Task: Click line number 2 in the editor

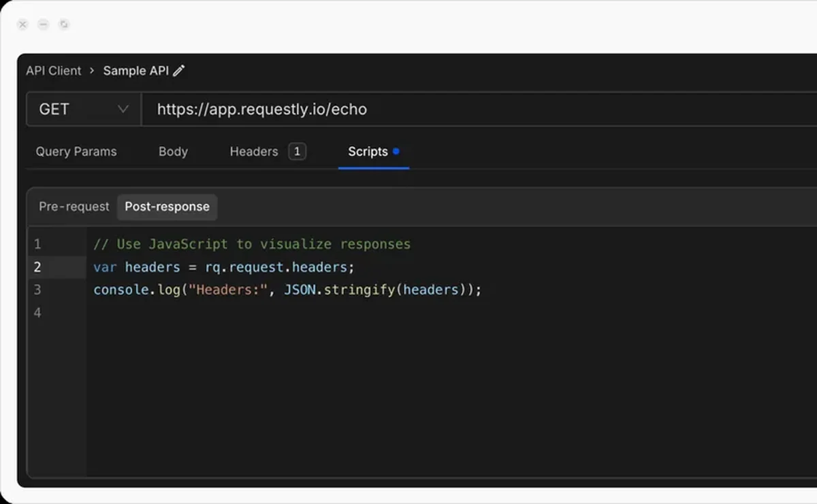Action: tap(37, 267)
